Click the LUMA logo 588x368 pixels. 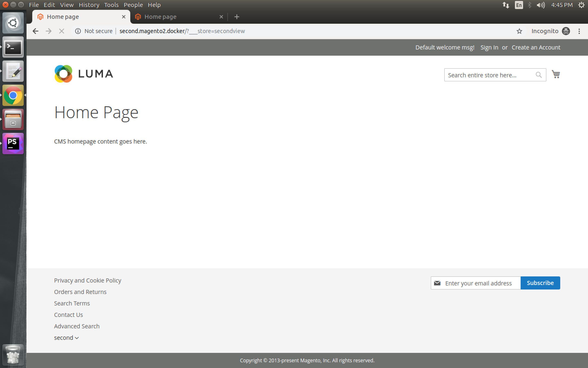point(84,74)
